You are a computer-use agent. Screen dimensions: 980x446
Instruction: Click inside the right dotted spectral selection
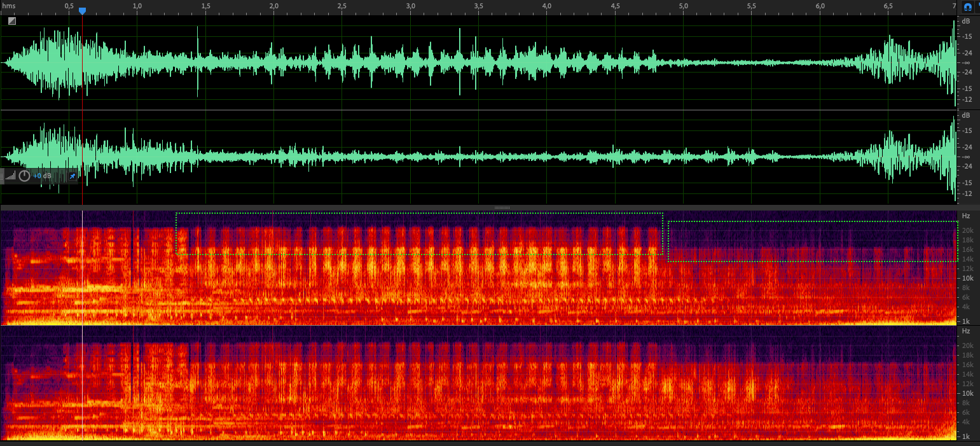(812, 241)
